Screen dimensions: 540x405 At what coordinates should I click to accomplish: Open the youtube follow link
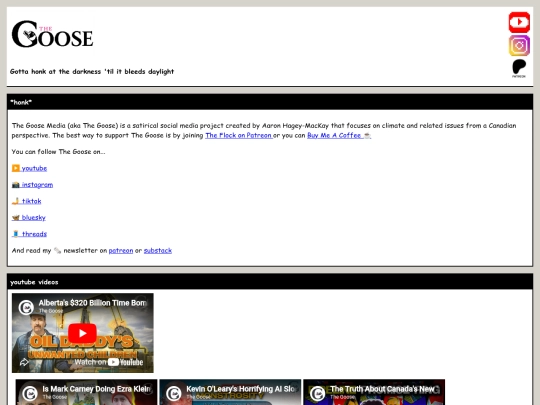30,168
